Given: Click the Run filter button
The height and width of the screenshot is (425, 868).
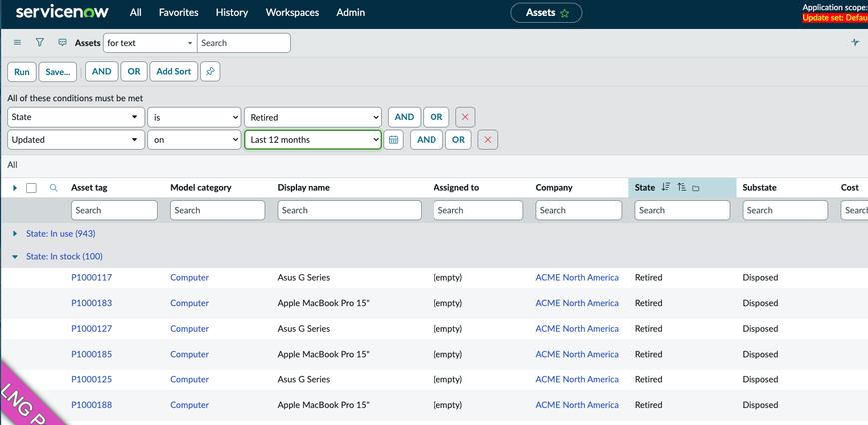Looking at the screenshot, I should (22, 72).
